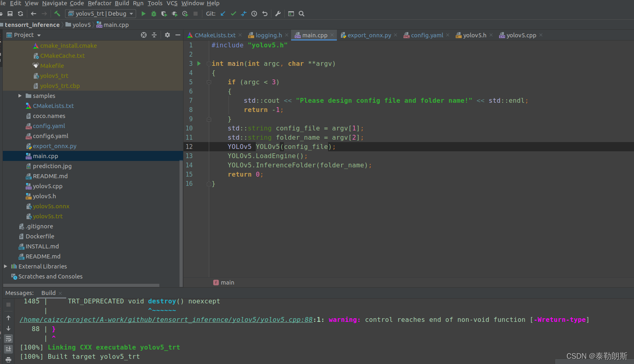Go to previous message with up arrow
634x364 pixels.
click(8, 318)
